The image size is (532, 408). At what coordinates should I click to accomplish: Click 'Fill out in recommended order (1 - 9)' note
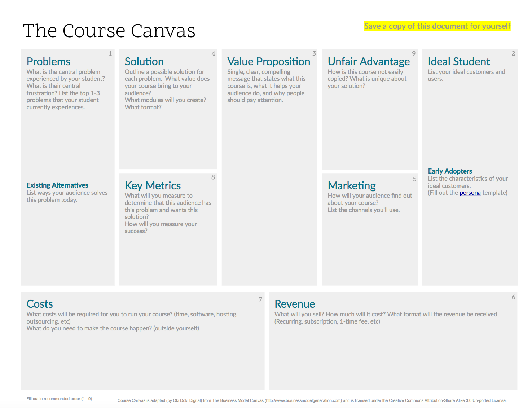point(59,399)
